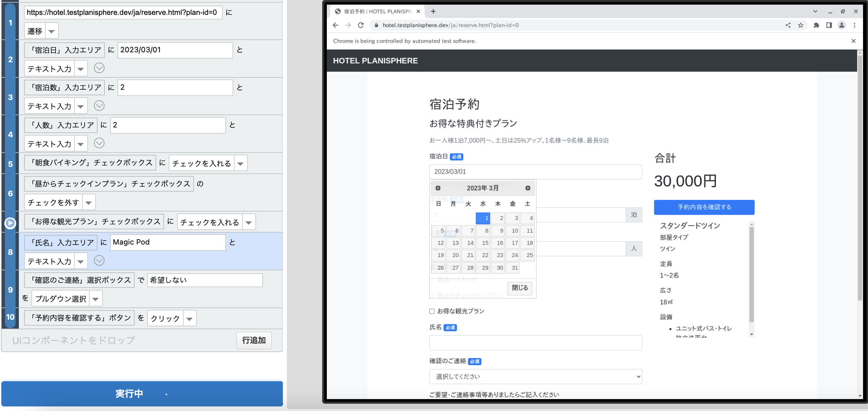This screenshot has width=868, height=411.
Task: Click the room details panel scrollbar
Action: [751, 275]
